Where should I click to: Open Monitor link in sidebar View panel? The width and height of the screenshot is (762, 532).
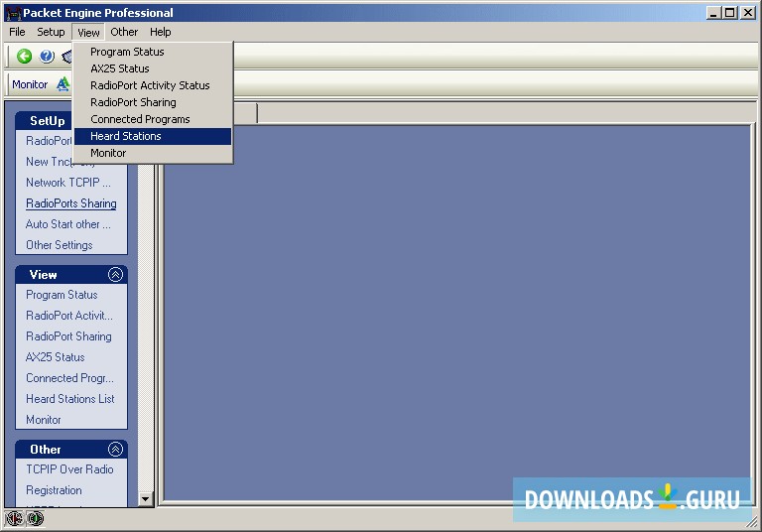tap(44, 420)
